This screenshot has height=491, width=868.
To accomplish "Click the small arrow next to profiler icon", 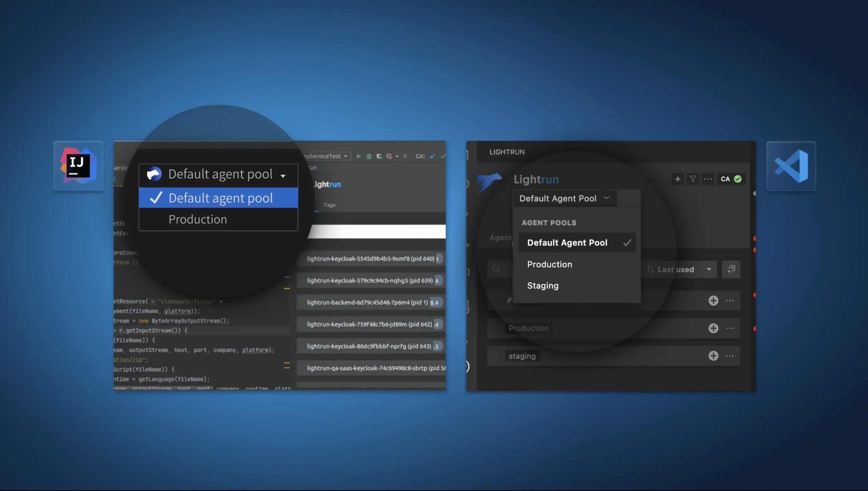I will (397, 156).
